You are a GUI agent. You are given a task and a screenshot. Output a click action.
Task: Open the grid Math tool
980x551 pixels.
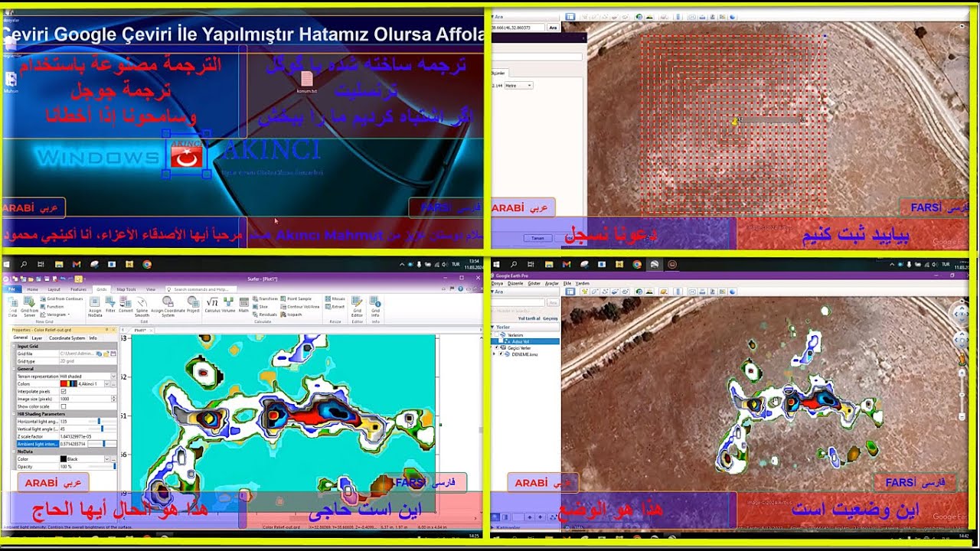tap(243, 303)
